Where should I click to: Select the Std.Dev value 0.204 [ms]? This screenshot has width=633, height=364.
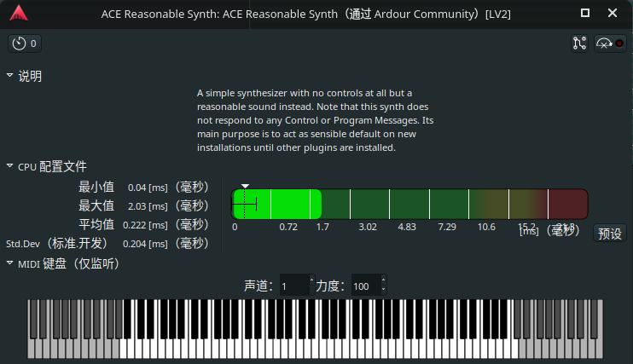point(145,244)
